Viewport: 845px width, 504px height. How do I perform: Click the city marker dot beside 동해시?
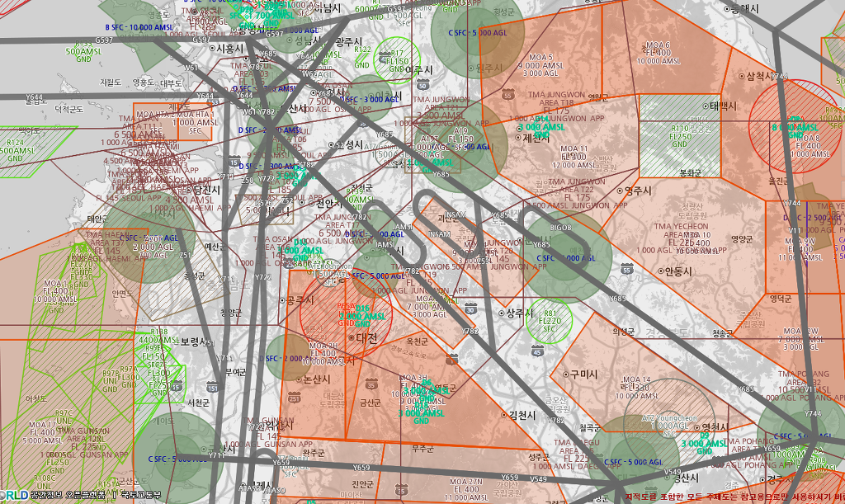pos(727,9)
